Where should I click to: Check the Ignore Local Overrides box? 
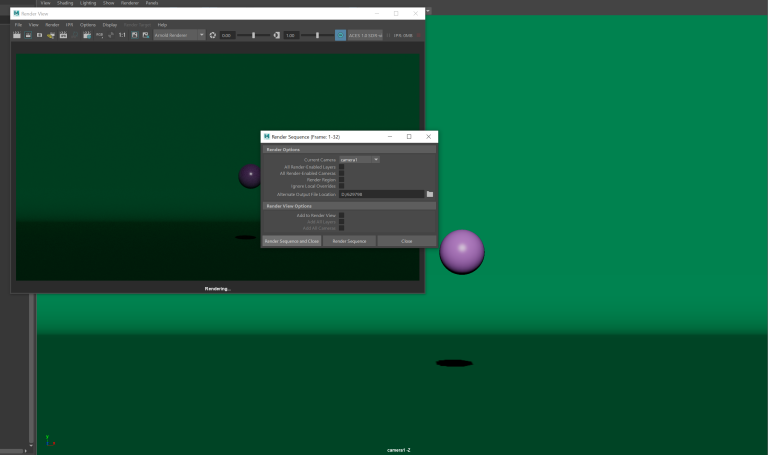(x=341, y=186)
